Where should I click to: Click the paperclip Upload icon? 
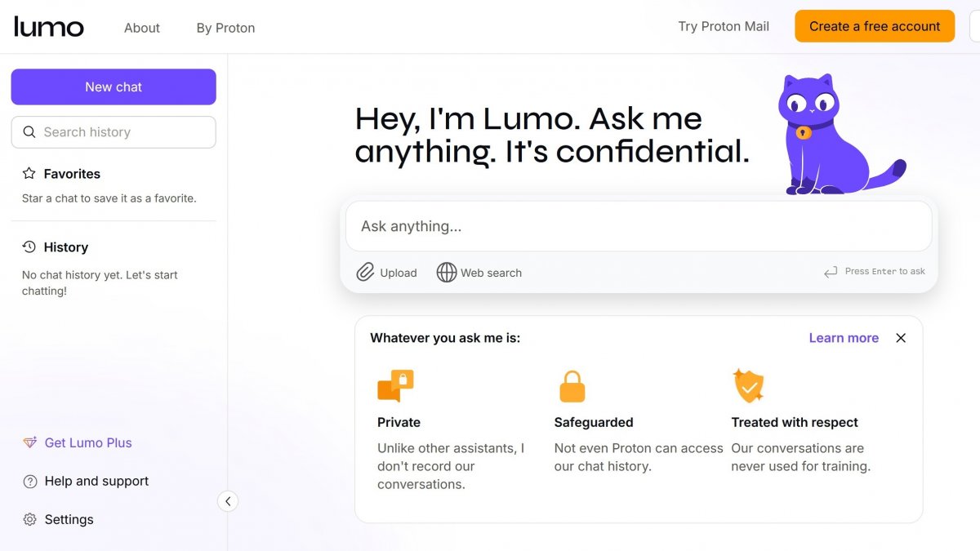(365, 273)
